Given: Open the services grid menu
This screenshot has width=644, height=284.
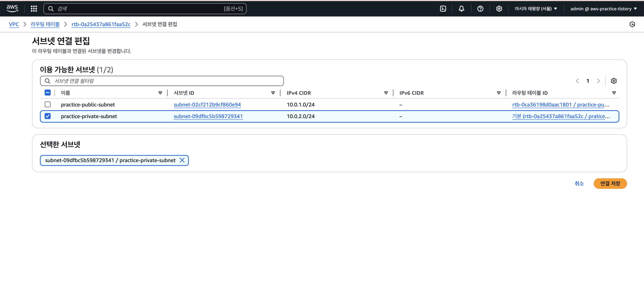Looking at the screenshot, I should (x=34, y=9).
